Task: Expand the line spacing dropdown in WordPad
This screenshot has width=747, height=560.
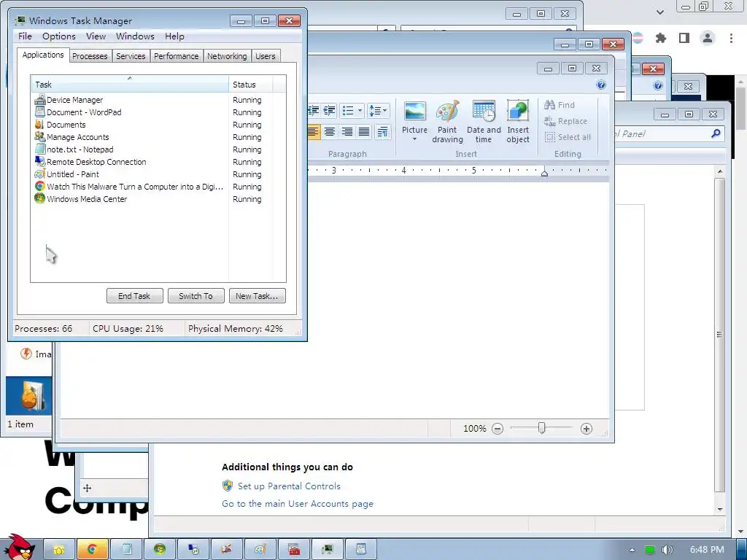Action: [385, 111]
